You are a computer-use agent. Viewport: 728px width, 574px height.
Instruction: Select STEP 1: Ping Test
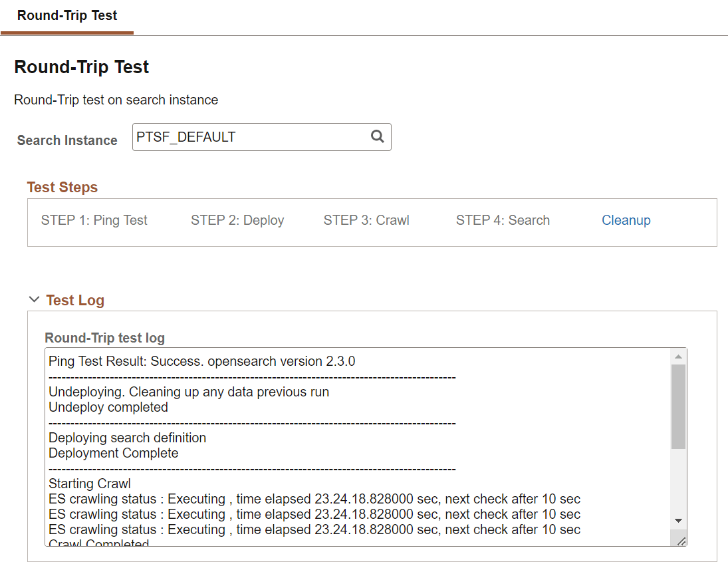click(94, 219)
